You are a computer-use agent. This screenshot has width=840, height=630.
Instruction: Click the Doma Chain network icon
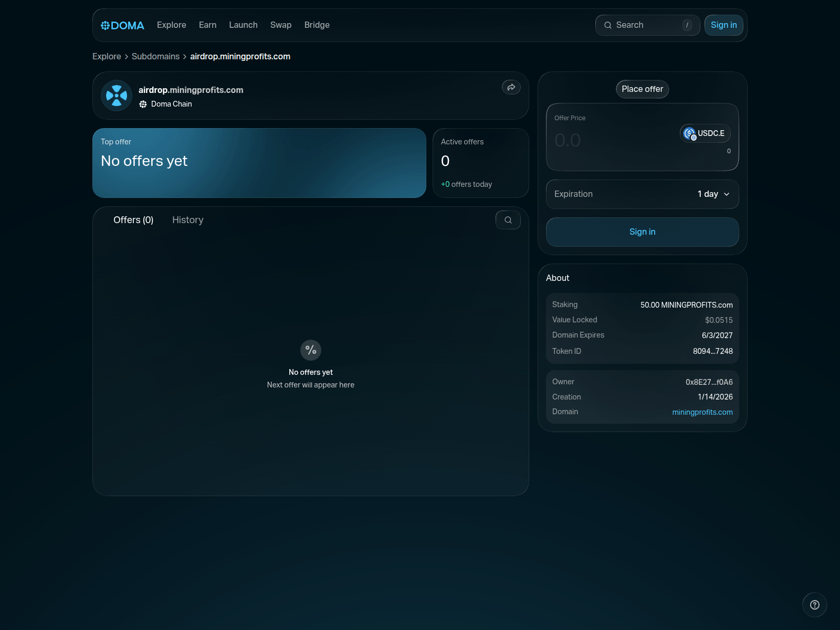click(x=143, y=104)
